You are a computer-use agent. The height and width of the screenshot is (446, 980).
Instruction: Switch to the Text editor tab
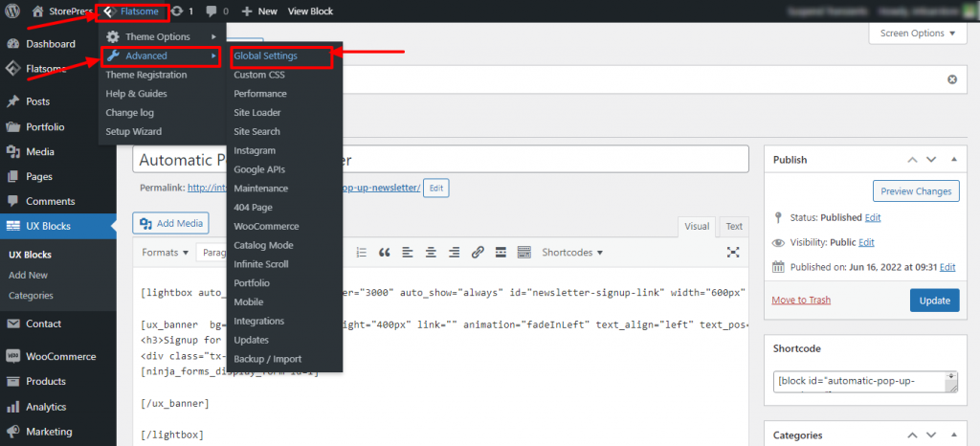tap(734, 227)
